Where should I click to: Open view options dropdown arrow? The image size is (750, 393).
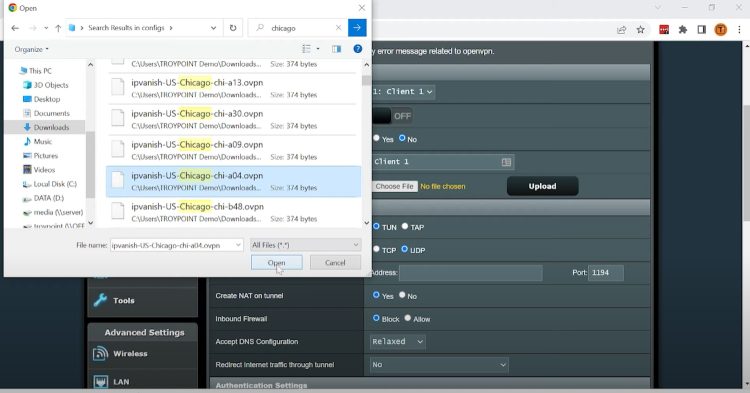point(318,49)
